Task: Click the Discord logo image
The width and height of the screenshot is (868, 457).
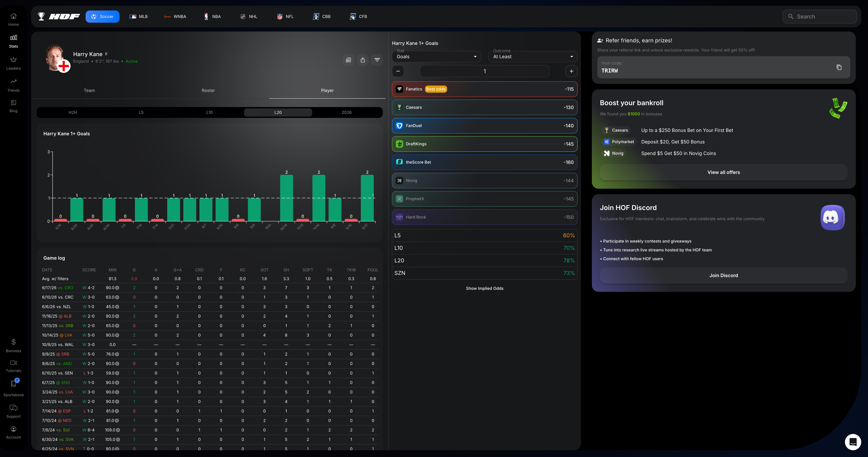Action: (832, 217)
